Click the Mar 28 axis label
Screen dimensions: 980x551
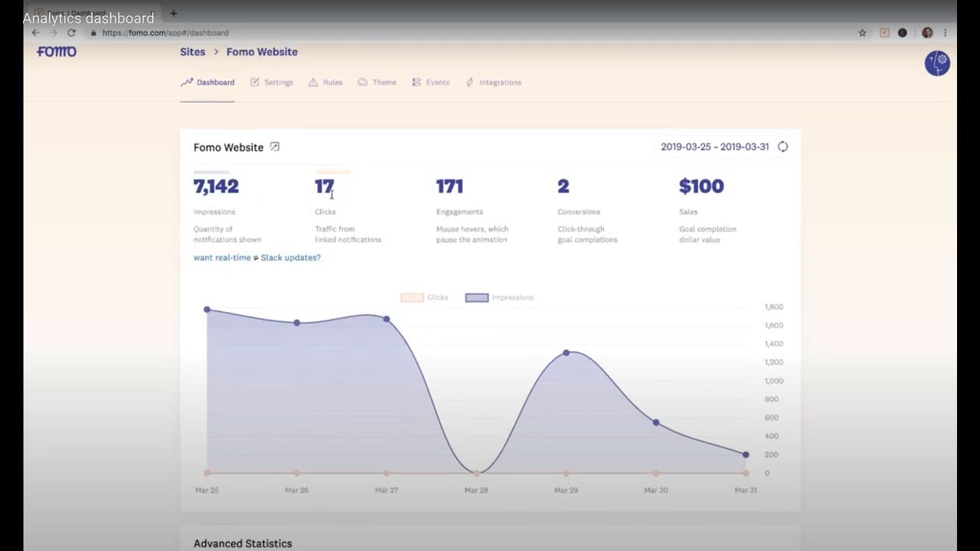476,490
